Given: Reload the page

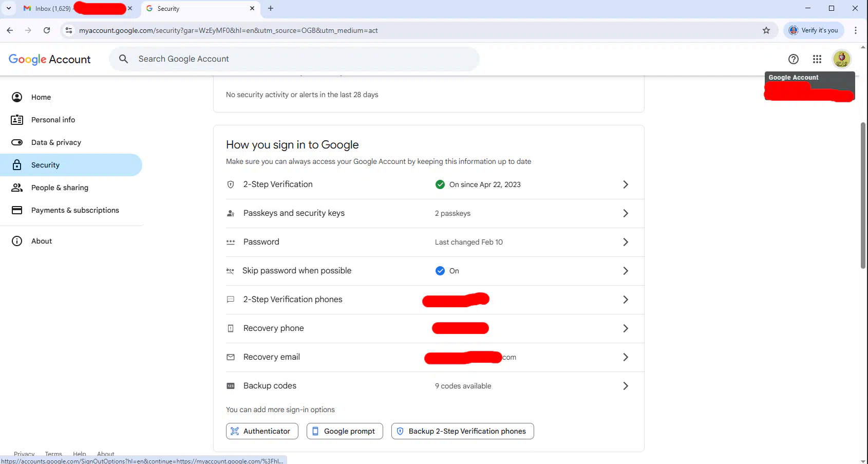Looking at the screenshot, I should pyautogui.click(x=47, y=30).
